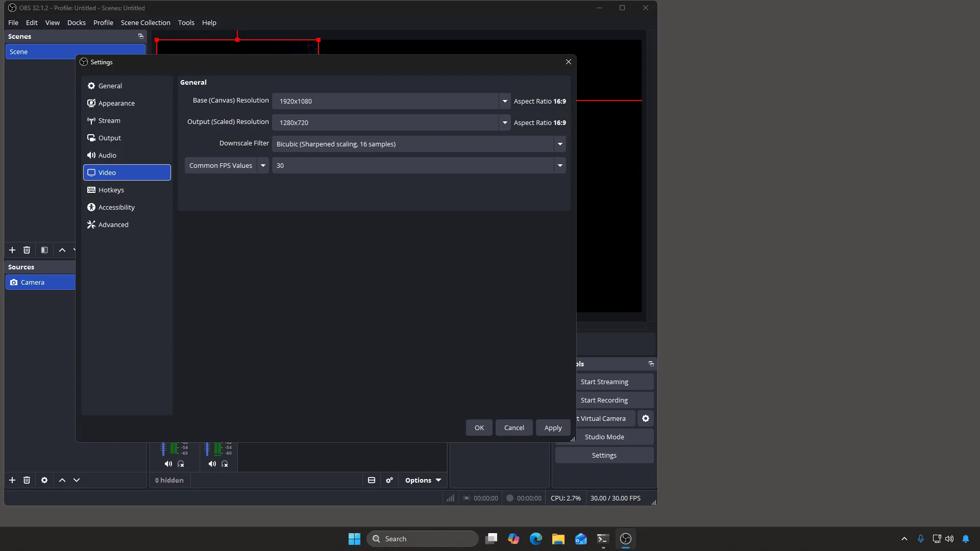This screenshot has height=551, width=980.
Task: Open source properties gear icon
Action: tap(44, 480)
